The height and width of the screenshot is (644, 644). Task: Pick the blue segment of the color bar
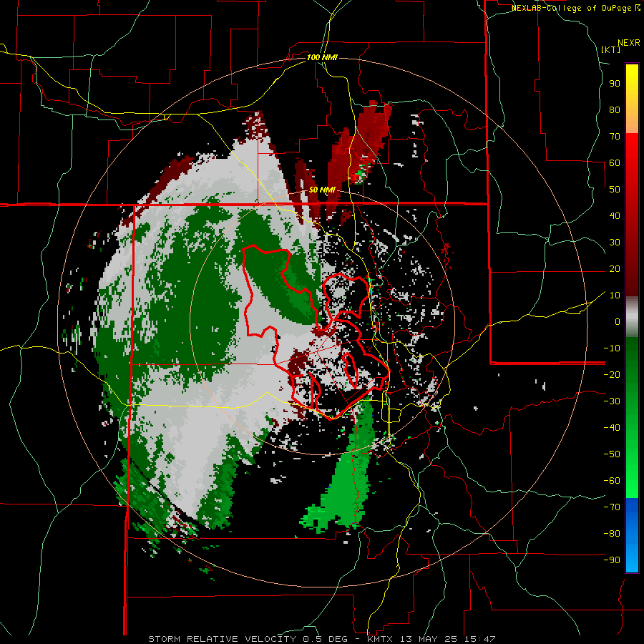tap(632, 535)
